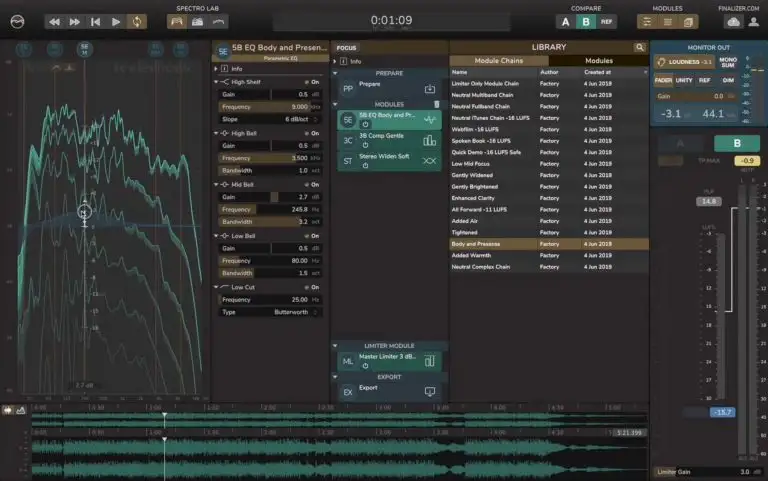This screenshot has width=768, height=481.
Task: Collapse the PREPARE section
Action: 336,73
